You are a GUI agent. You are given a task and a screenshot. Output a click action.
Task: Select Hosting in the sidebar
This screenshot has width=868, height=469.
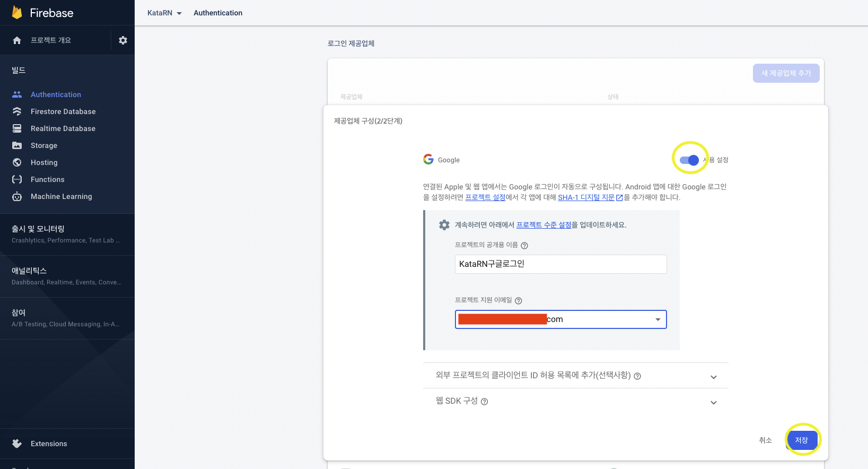click(x=44, y=162)
